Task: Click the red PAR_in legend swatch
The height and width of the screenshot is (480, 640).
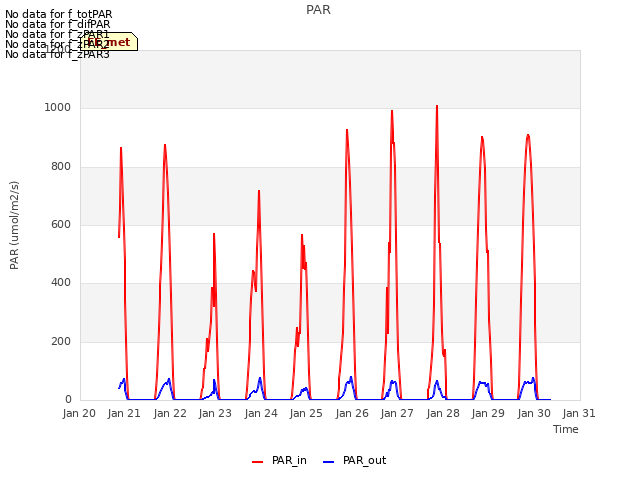Action: coord(258,462)
